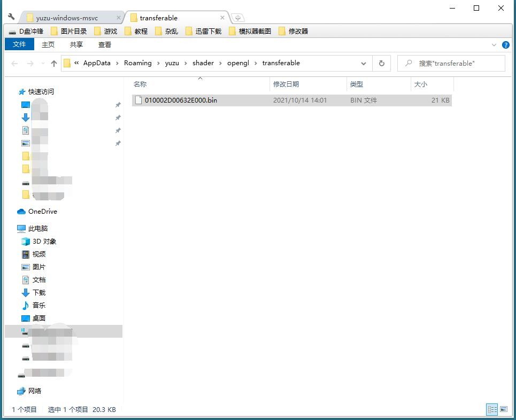Expand subfolders chevron after opengl

[256, 63]
